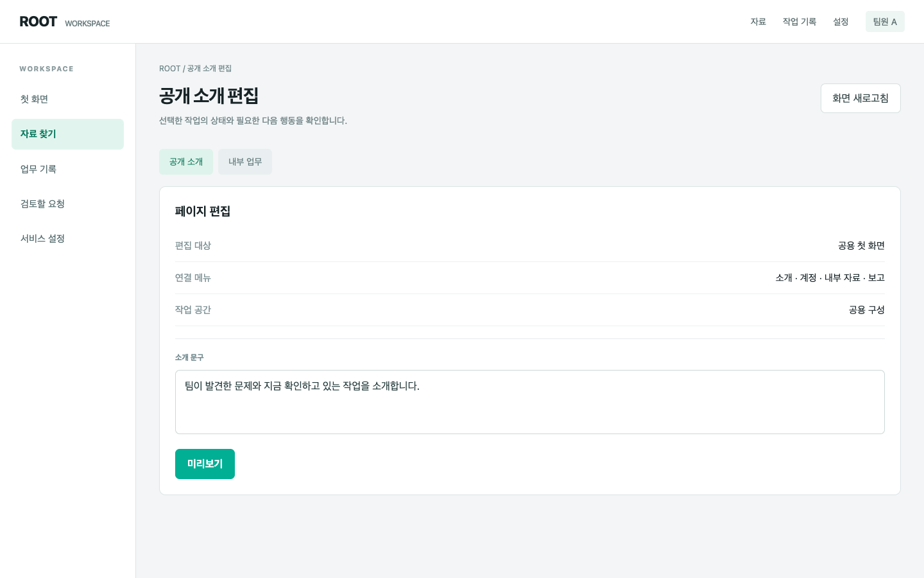Image resolution: width=924 pixels, height=578 pixels.
Task: Switch to the 공개 소개 tab
Action: [x=186, y=162]
